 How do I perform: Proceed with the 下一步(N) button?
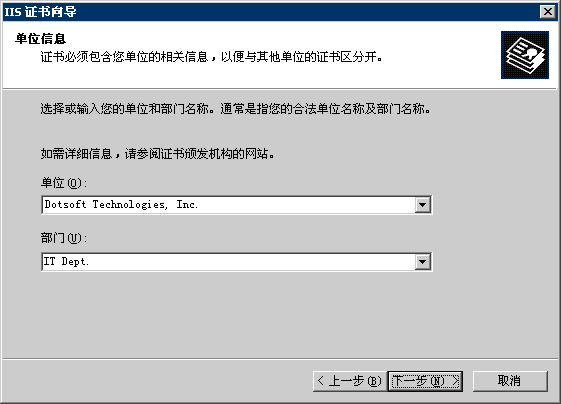pos(425,381)
